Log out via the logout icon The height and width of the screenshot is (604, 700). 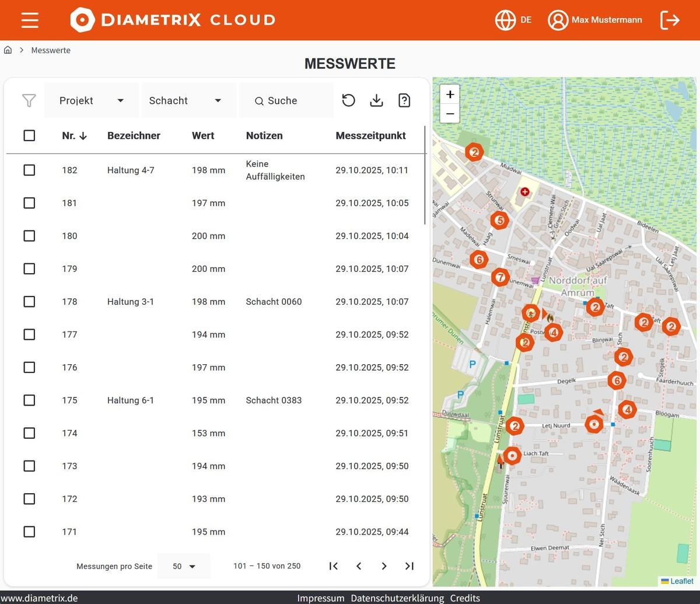pos(670,19)
